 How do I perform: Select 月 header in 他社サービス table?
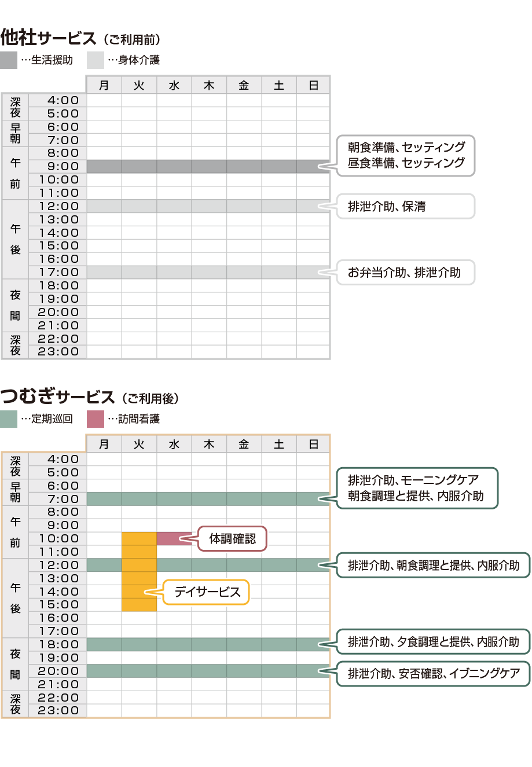coord(104,85)
